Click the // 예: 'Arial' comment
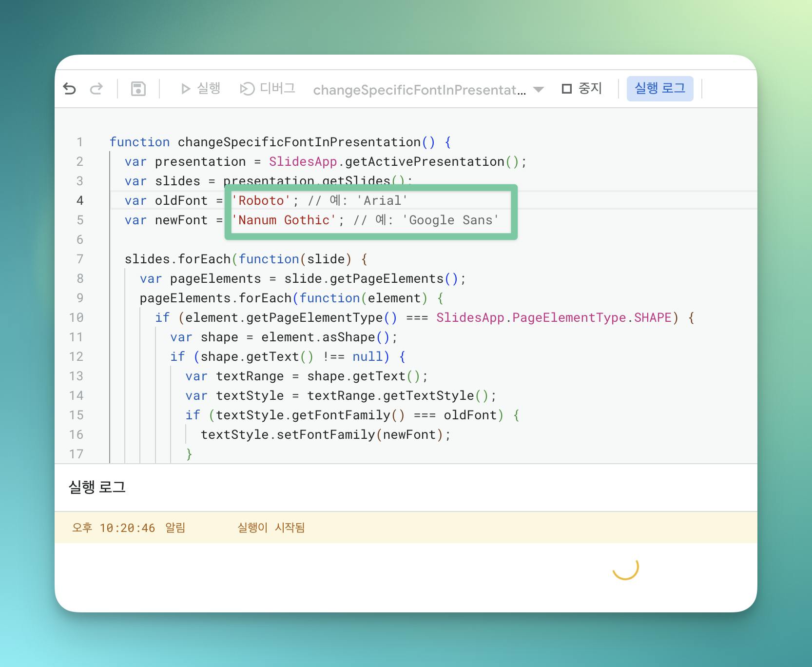 (x=358, y=201)
